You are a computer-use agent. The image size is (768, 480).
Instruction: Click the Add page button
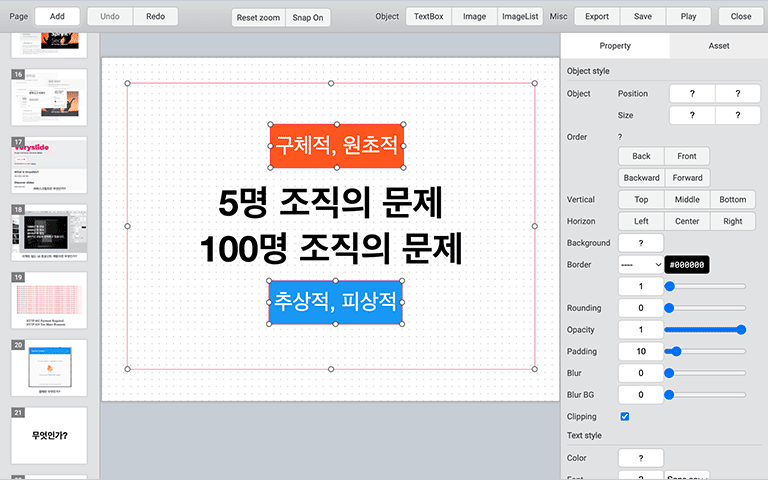point(57,16)
